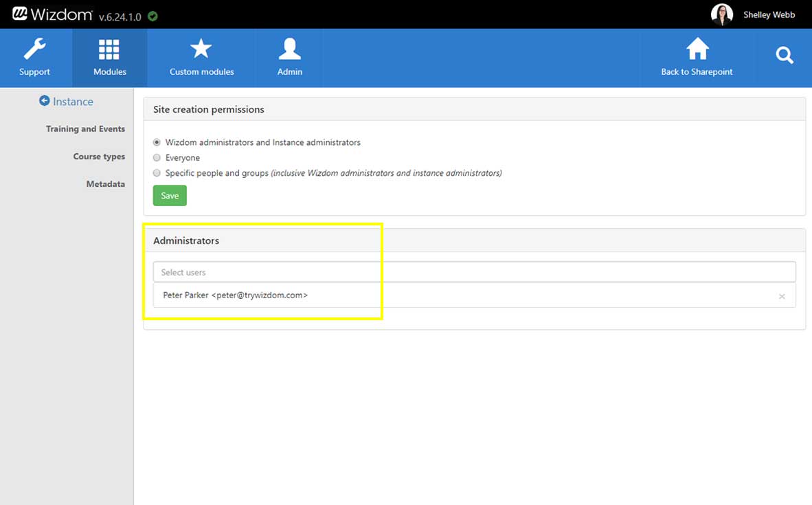Screen dimensions: 812x505
Task: Click the green version status checkmark
Action: (153, 16)
